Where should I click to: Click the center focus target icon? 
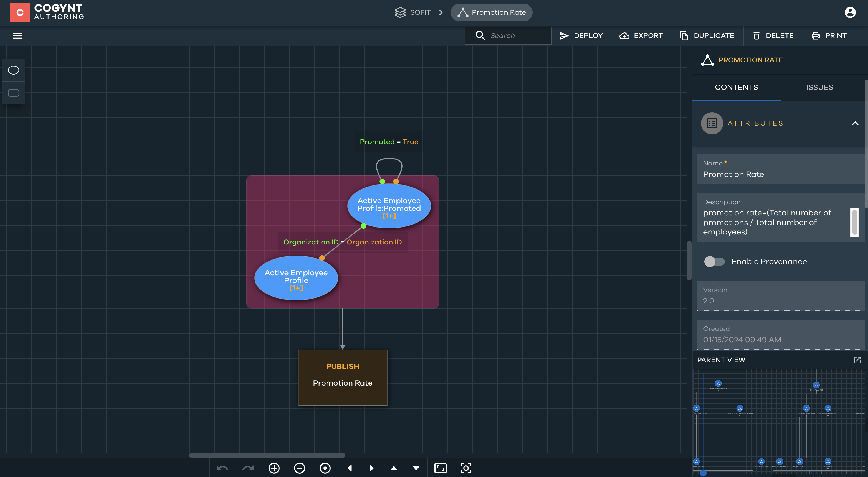pyautogui.click(x=466, y=468)
